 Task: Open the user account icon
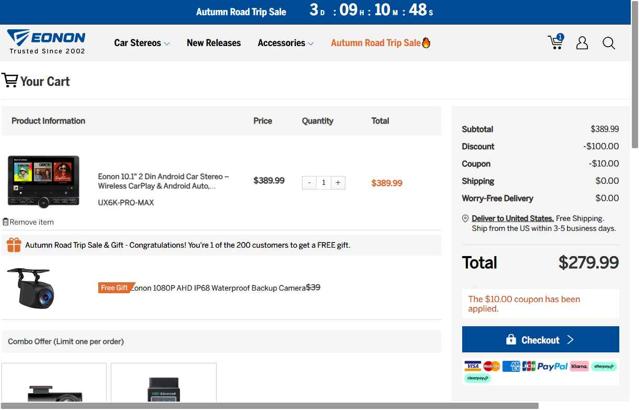582,42
